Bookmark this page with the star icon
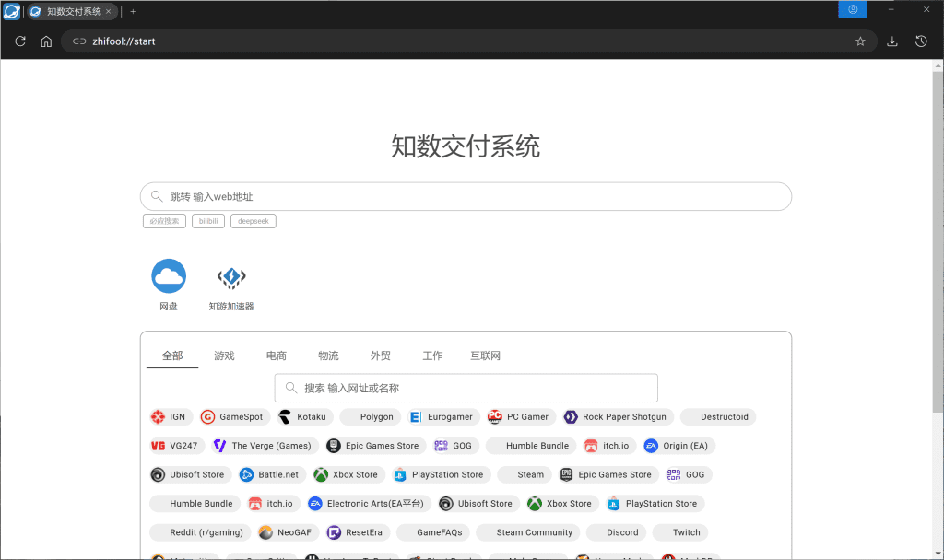 860,41
